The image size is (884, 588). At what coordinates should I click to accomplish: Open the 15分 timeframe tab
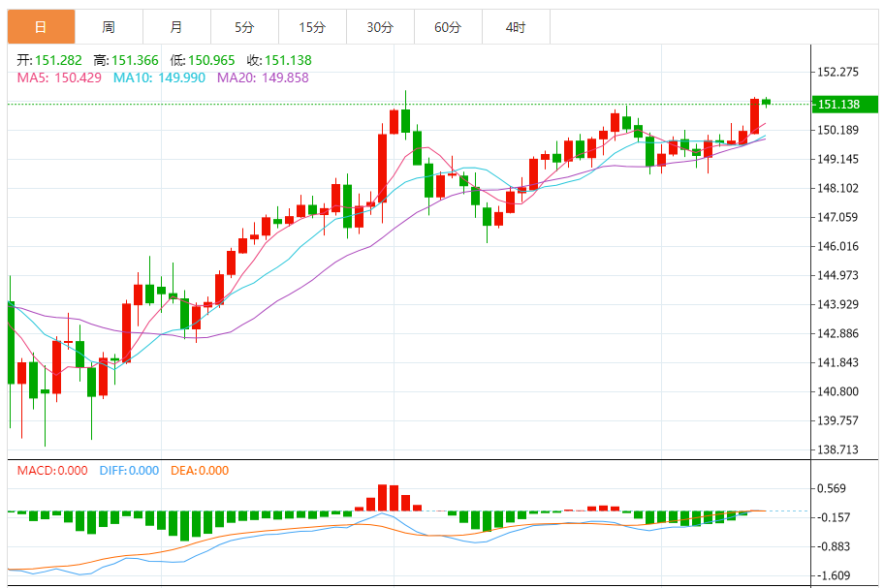pos(312,27)
